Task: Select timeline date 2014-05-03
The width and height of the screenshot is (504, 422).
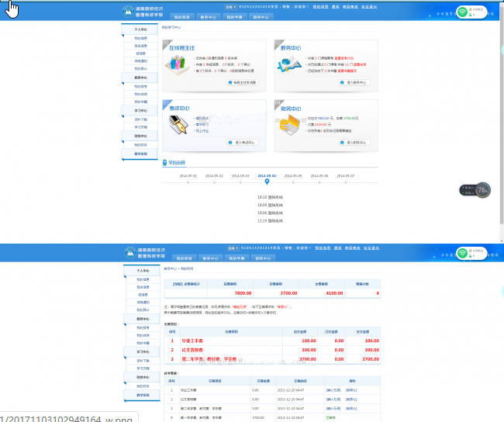Action: coord(240,176)
